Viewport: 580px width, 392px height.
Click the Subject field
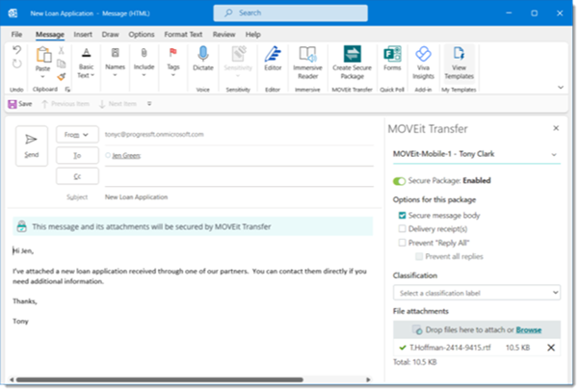239,197
